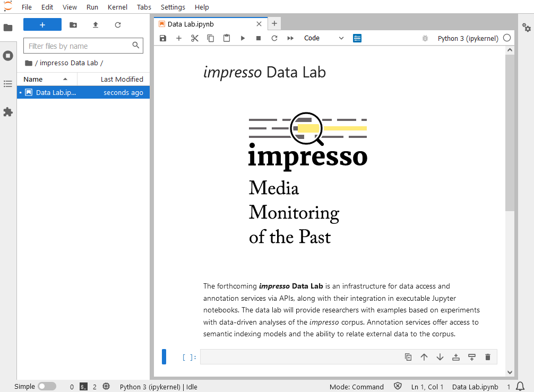Insert a cell above this cell

(455, 357)
